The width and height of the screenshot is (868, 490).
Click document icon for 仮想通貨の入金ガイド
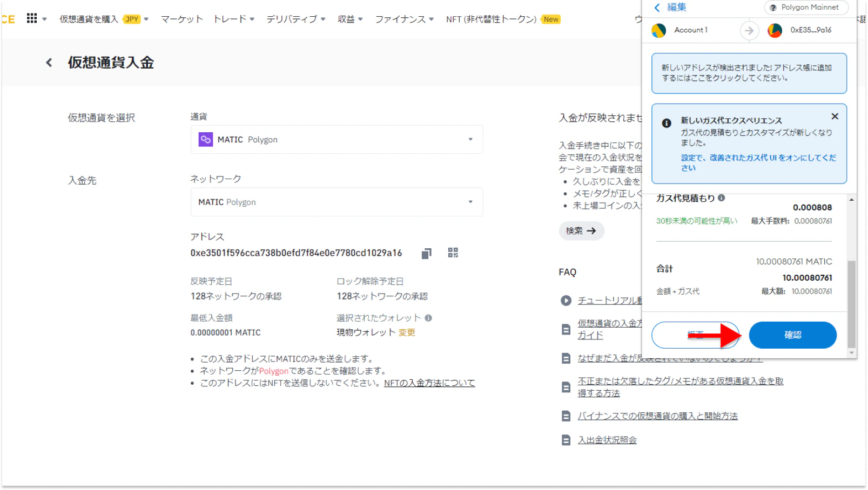(566, 329)
